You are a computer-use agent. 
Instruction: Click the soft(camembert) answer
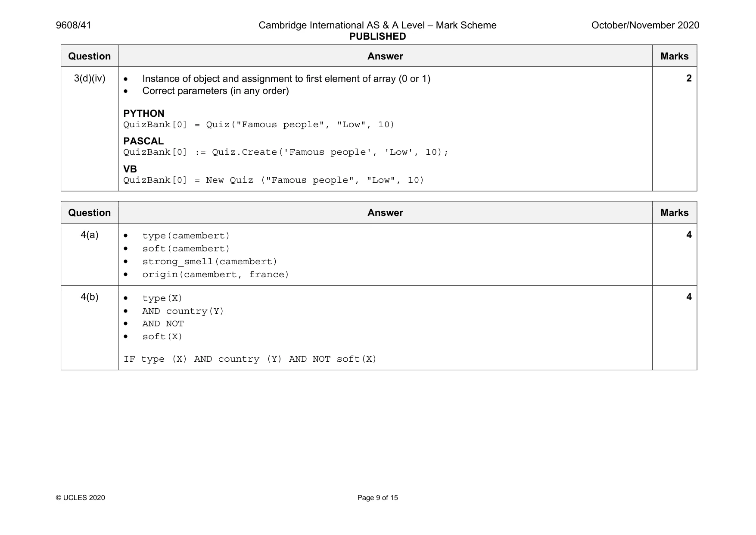(186, 249)
